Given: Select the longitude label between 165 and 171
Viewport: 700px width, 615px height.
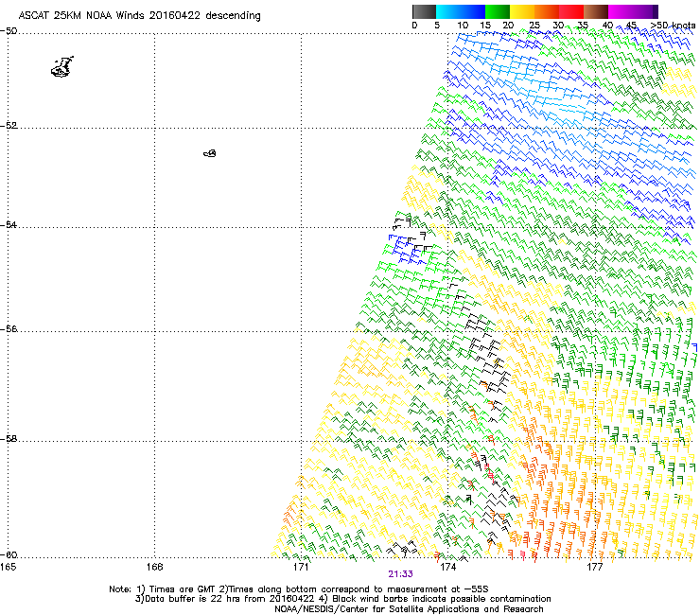Looking at the screenshot, I should pyautogui.click(x=154, y=567).
